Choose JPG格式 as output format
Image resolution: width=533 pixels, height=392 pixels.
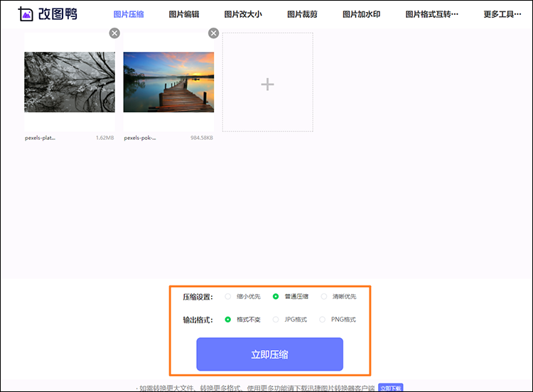pyautogui.click(x=276, y=320)
